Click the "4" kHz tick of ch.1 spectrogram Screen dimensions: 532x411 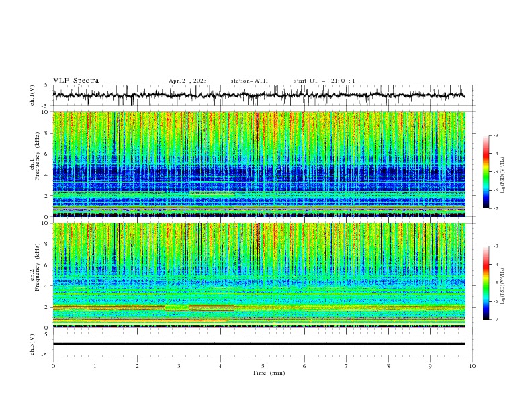47,175
